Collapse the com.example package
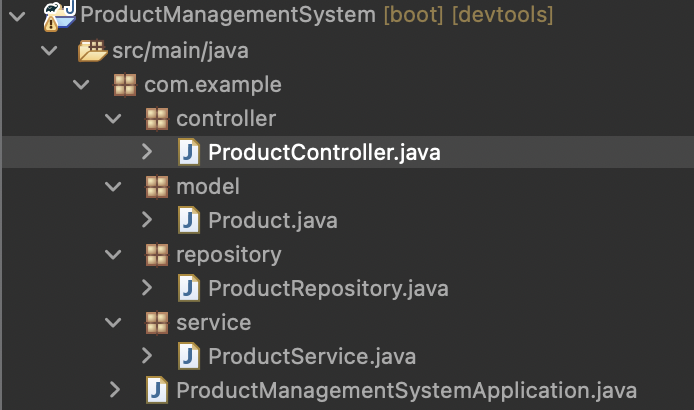This screenshot has height=410, width=694. point(80,85)
